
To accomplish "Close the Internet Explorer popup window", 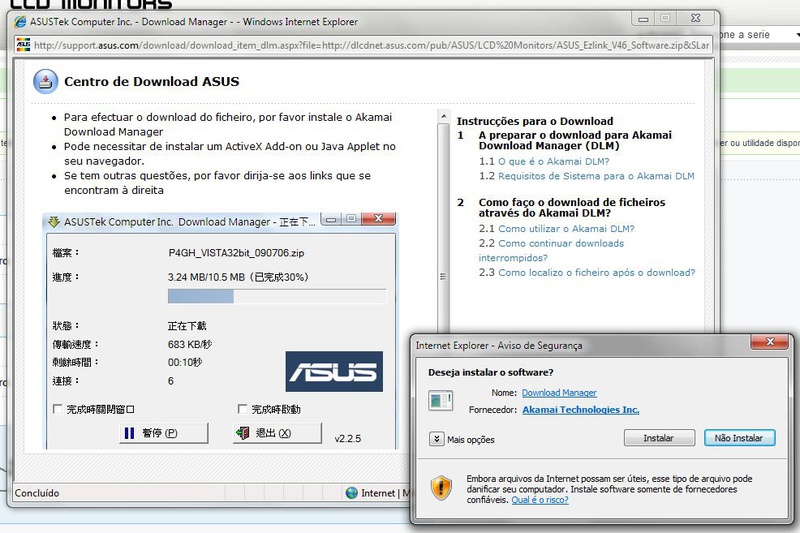I will 695,18.
